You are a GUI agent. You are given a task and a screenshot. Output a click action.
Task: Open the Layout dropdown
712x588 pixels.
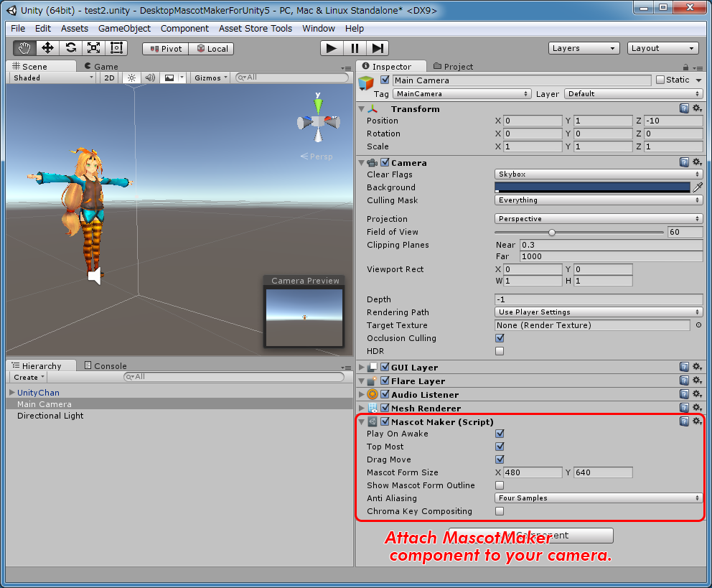pyautogui.click(x=662, y=48)
